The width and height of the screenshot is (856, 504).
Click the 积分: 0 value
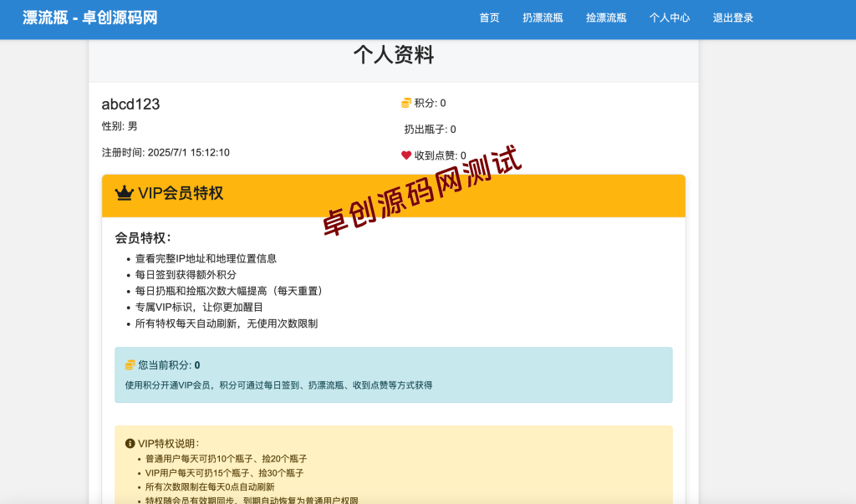point(430,103)
